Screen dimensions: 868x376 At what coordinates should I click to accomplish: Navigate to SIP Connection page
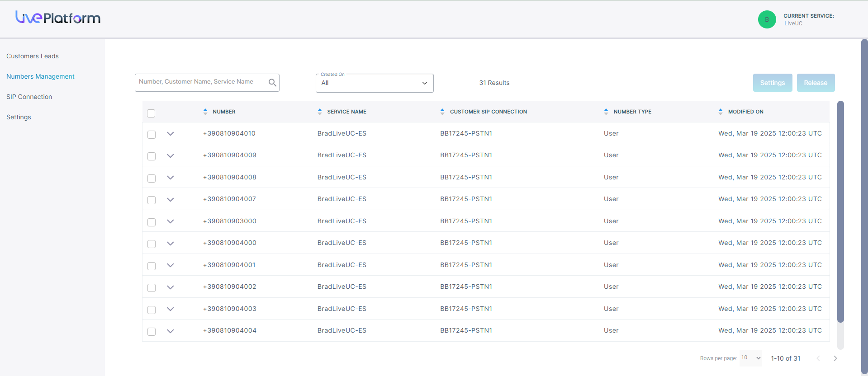[x=29, y=97]
